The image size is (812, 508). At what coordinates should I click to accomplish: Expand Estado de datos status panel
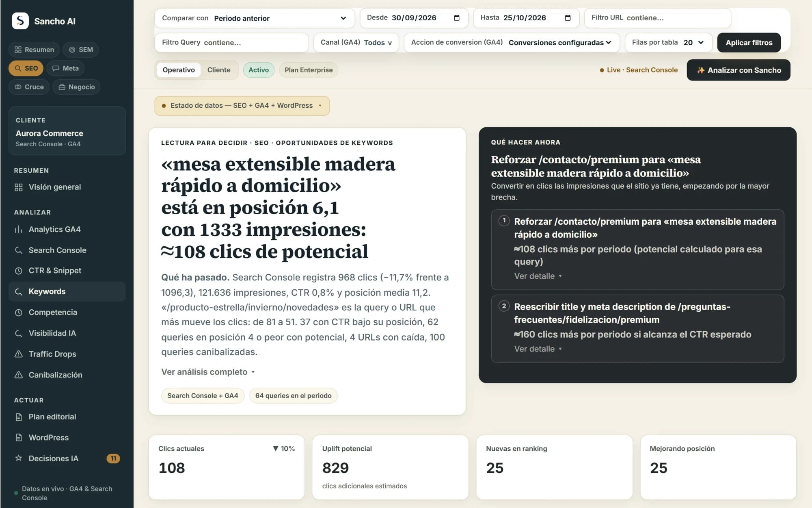[242, 106]
